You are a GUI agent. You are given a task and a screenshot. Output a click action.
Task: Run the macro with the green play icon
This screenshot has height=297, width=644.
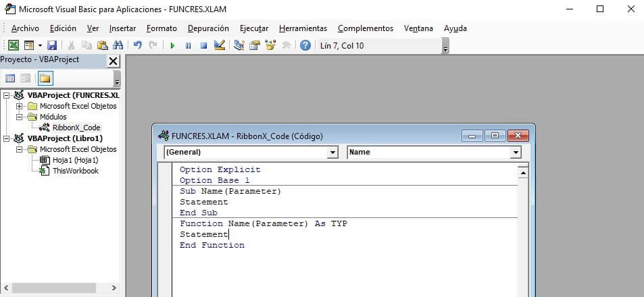tap(172, 45)
